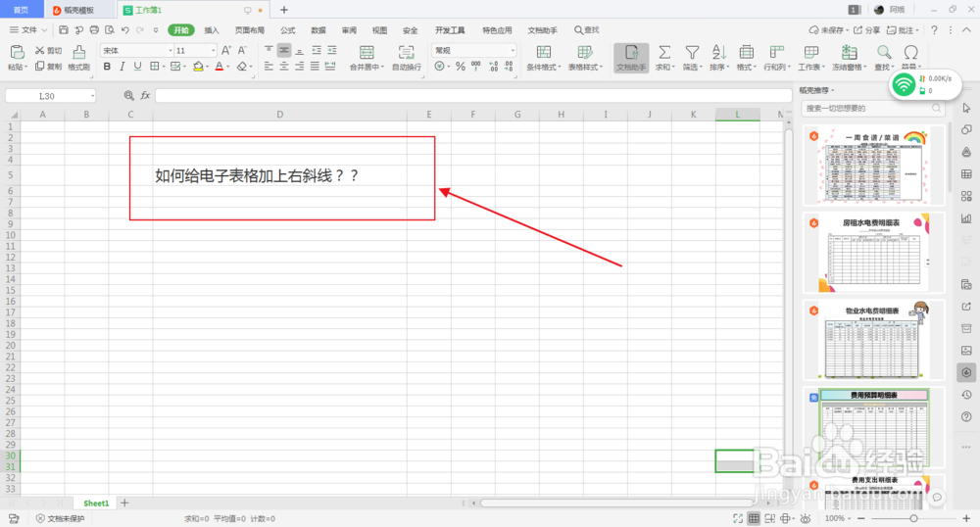
Task: Toggle left text alignment button
Action: pyautogui.click(x=269, y=67)
